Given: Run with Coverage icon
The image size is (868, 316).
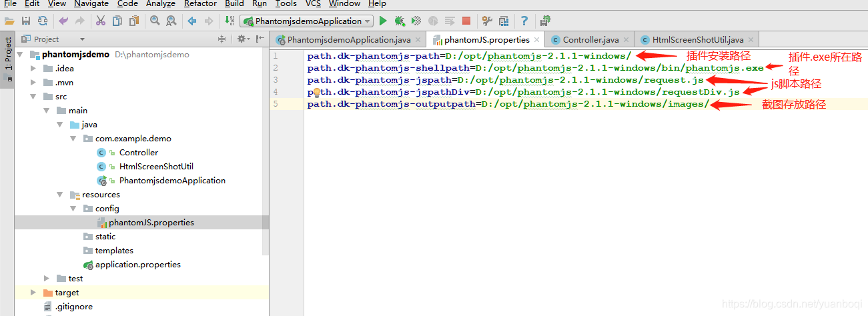Looking at the screenshot, I should (416, 21).
